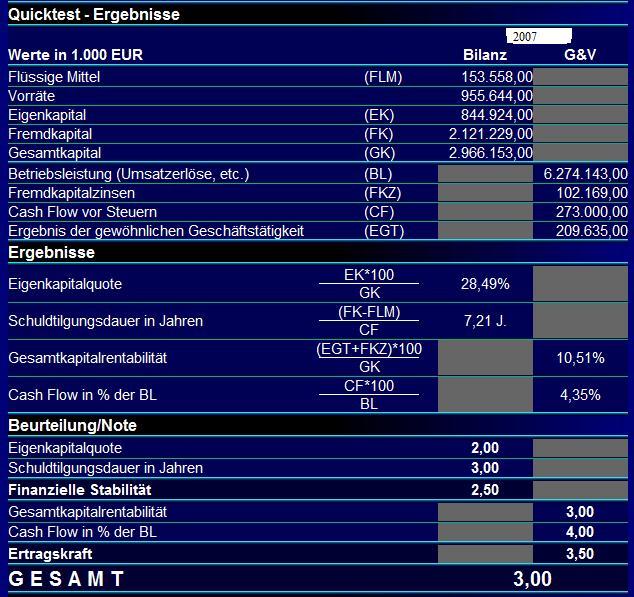Select the GESAMT overall grade 3,00
This screenshot has height=597, width=634.
click(532, 579)
